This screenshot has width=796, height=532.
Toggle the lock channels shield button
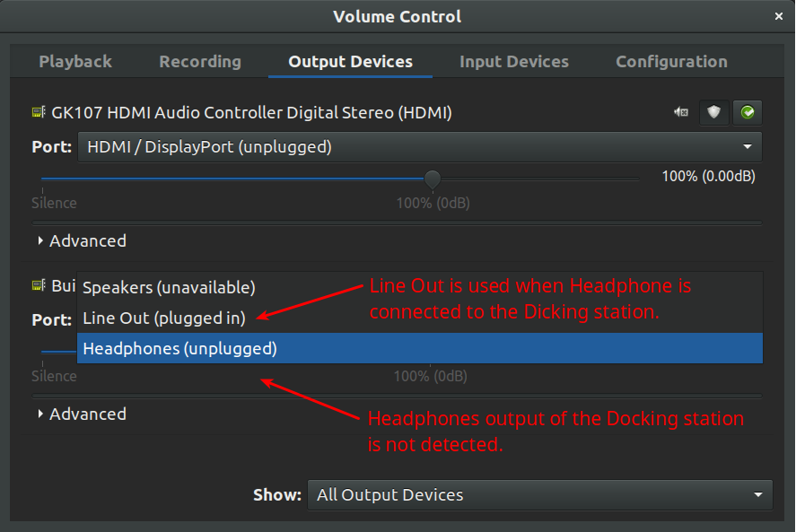click(x=713, y=113)
